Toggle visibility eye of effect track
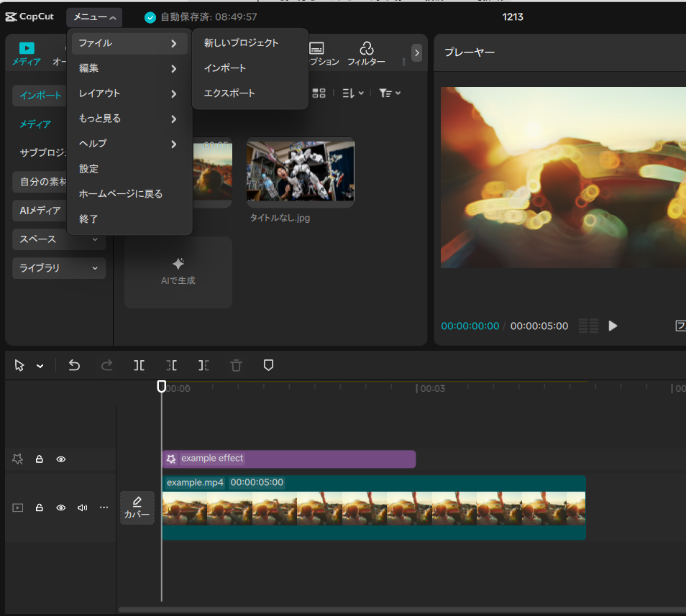Viewport: 686px width, 616px height. (x=61, y=459)
